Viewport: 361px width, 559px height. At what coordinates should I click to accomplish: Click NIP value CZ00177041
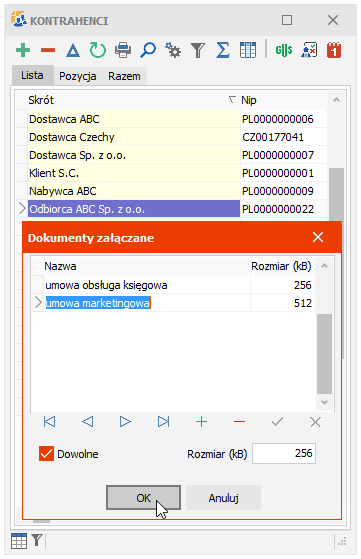click(x=273, y=137)
